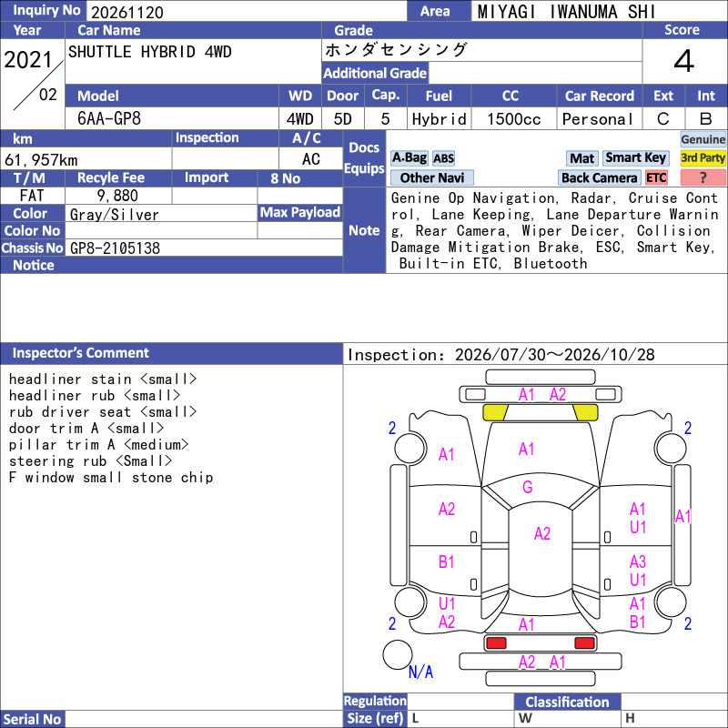Click the Smart Key equipment badge

[x=635, y=157]
